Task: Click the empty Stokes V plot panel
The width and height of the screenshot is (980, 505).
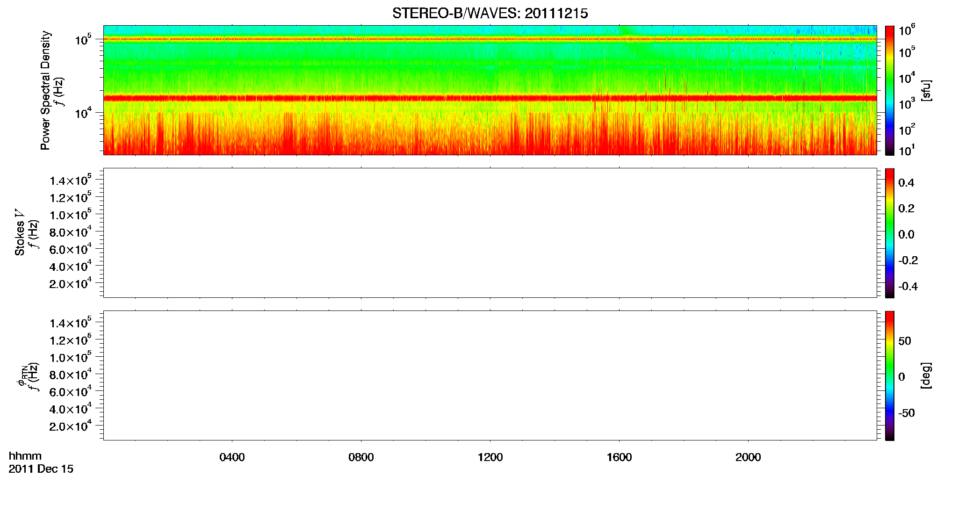Action: pos(490,233)
